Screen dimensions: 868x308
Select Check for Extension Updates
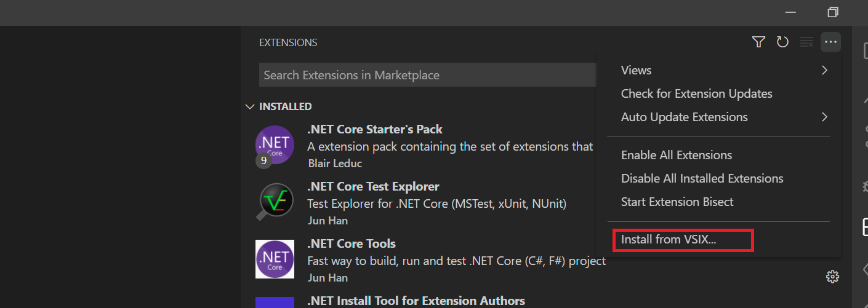696,93
